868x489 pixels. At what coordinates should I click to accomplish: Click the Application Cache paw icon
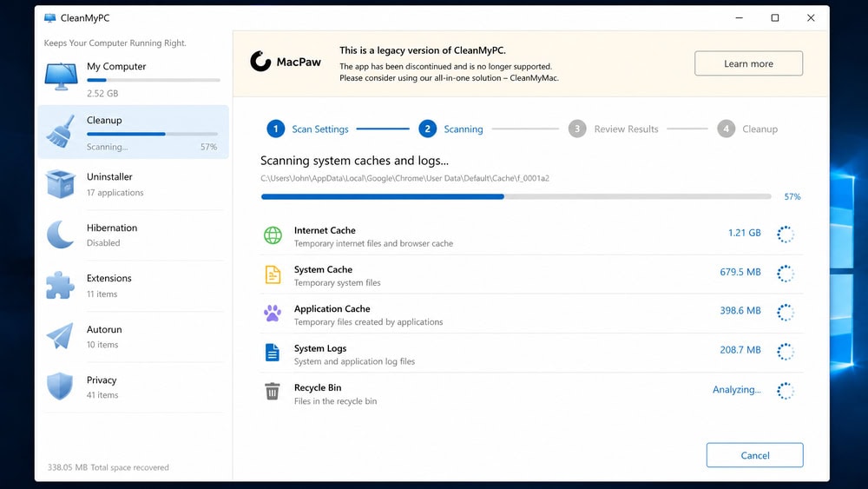(273, 314)
